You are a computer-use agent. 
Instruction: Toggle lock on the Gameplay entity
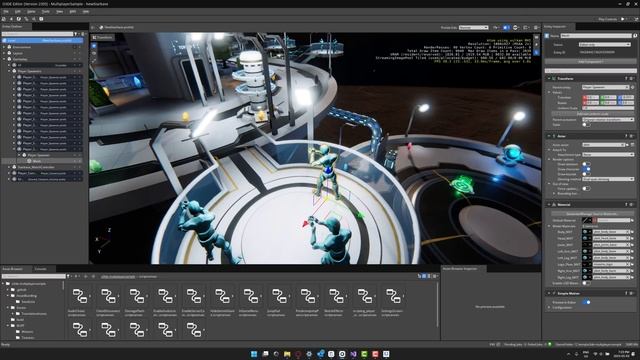pyautogui.click(x=80, y=59)
